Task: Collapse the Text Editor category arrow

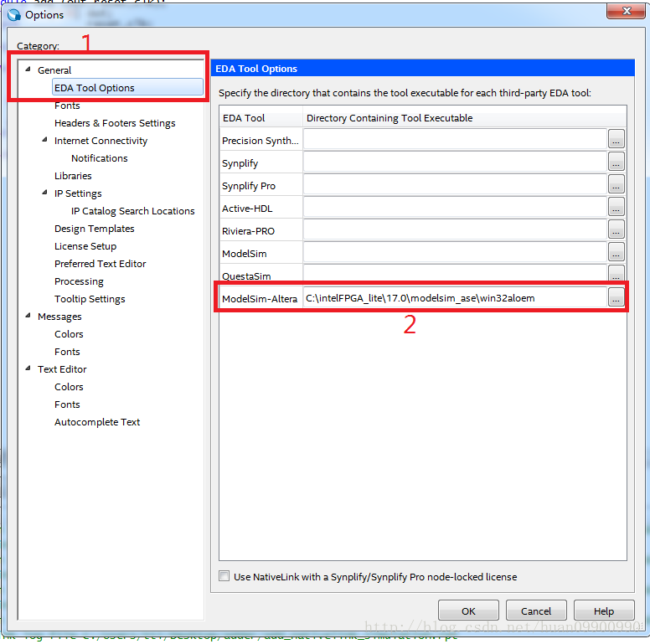Action: click(28, 368)
